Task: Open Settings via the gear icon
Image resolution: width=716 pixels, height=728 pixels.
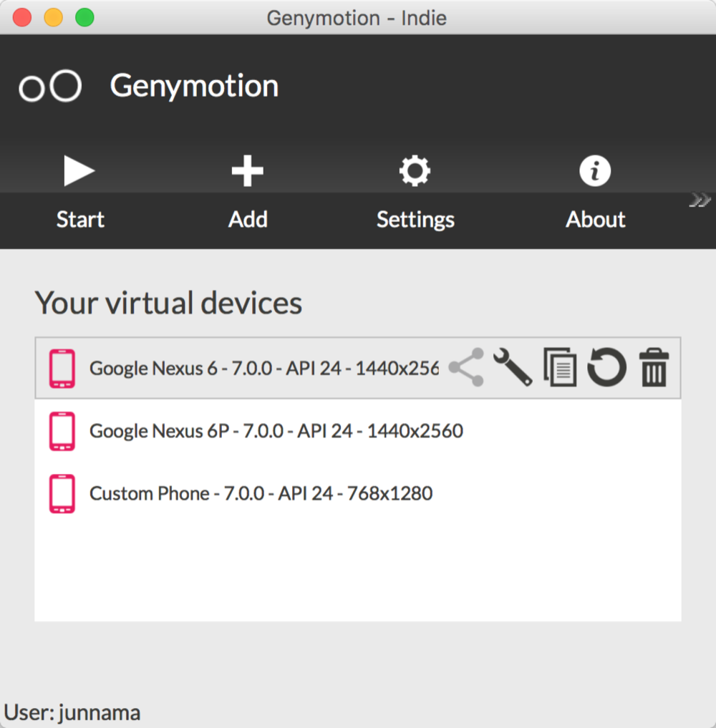Action: tap(415, 171)
